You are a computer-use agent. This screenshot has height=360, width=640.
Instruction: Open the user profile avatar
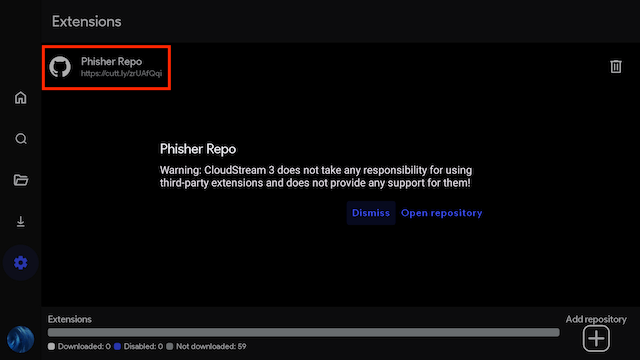[x=20, y=339]
